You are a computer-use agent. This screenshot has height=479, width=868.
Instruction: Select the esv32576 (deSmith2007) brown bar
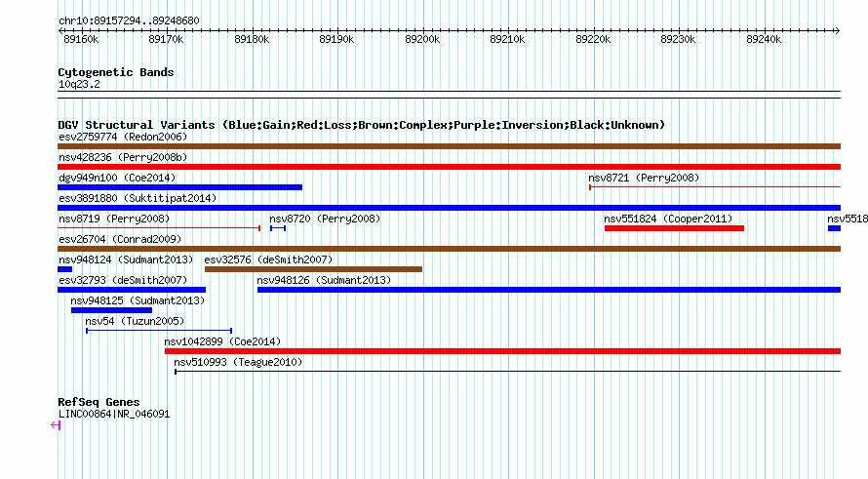coord(313,269)
